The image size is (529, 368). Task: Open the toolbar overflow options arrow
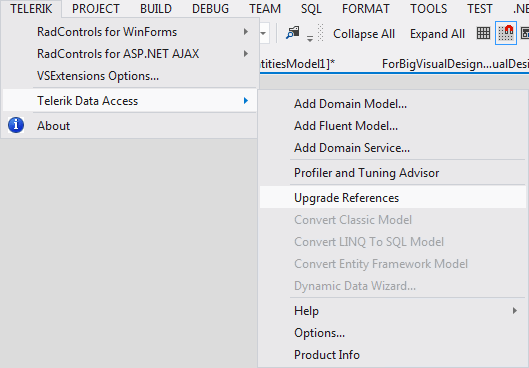(310, 38)
